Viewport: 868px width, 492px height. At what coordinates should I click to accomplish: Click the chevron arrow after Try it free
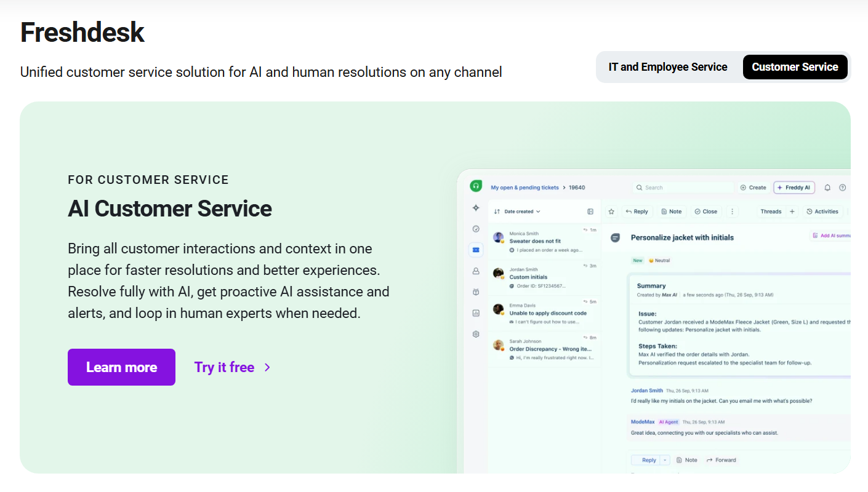click(267, 367)
